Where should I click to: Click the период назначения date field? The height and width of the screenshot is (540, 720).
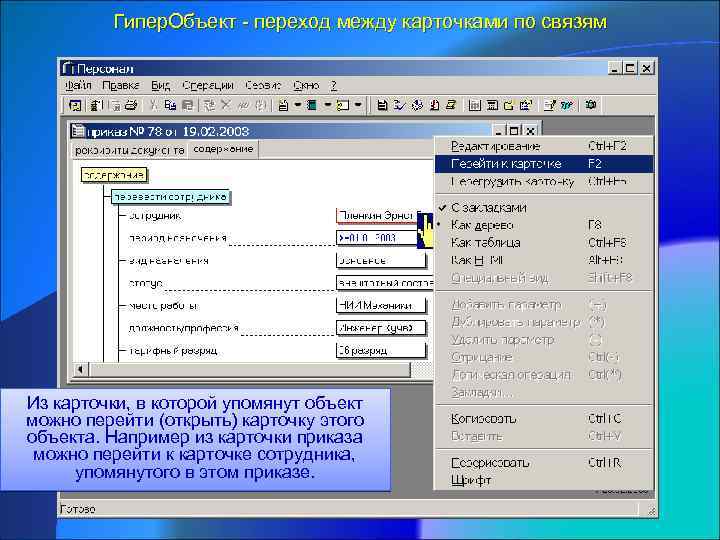(377, 238)
